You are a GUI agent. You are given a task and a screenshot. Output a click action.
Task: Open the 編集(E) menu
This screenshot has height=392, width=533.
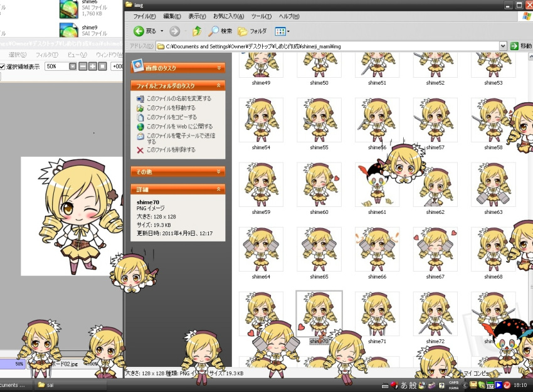[x=172, y=16]
